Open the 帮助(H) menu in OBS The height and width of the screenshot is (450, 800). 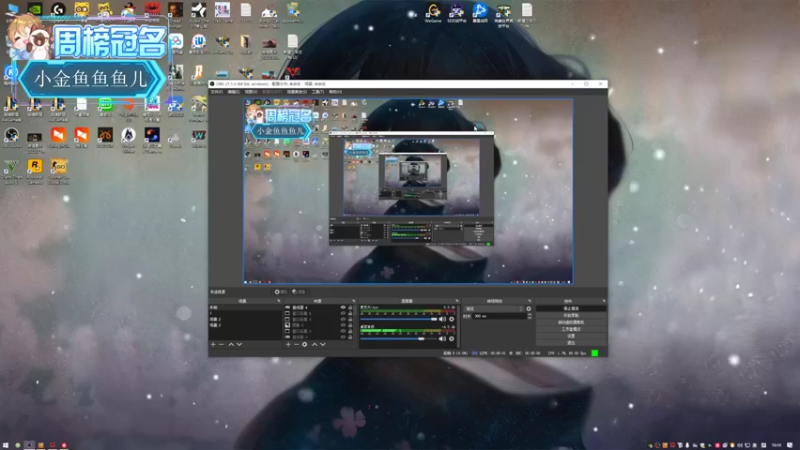[x=335, y=92]
